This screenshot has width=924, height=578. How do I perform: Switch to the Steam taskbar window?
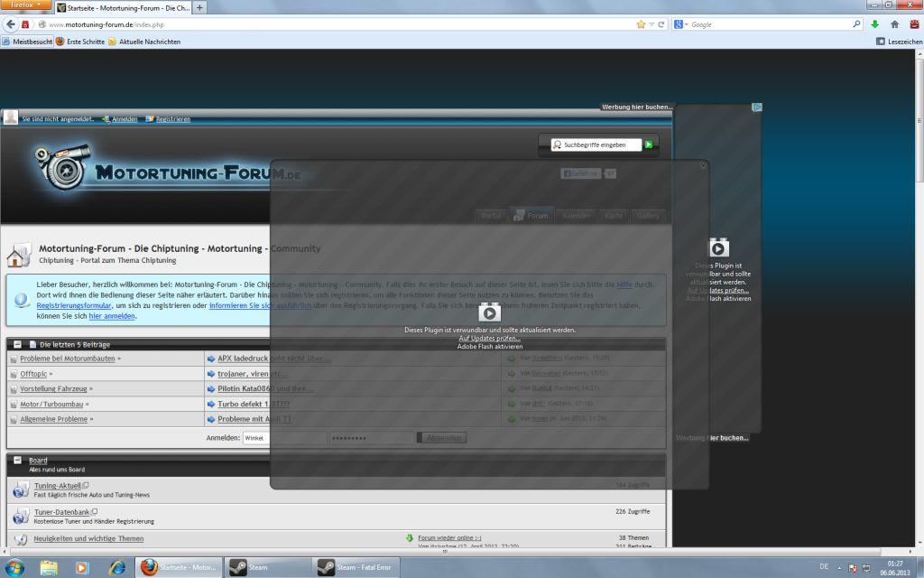pos(267,567)
